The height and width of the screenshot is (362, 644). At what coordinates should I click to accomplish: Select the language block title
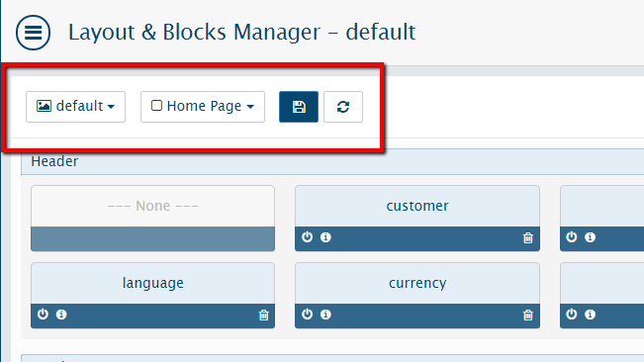[152, 283]
